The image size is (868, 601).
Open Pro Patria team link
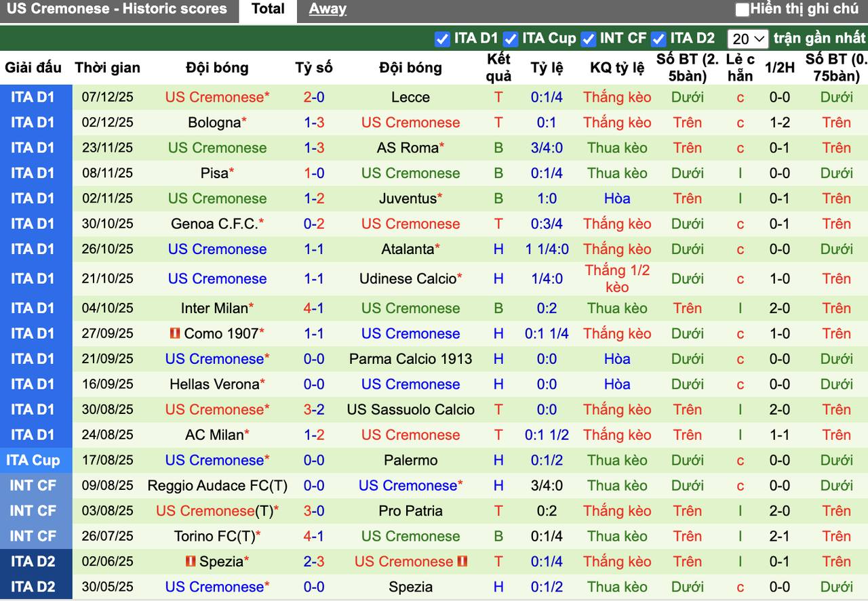pos(410,511)
